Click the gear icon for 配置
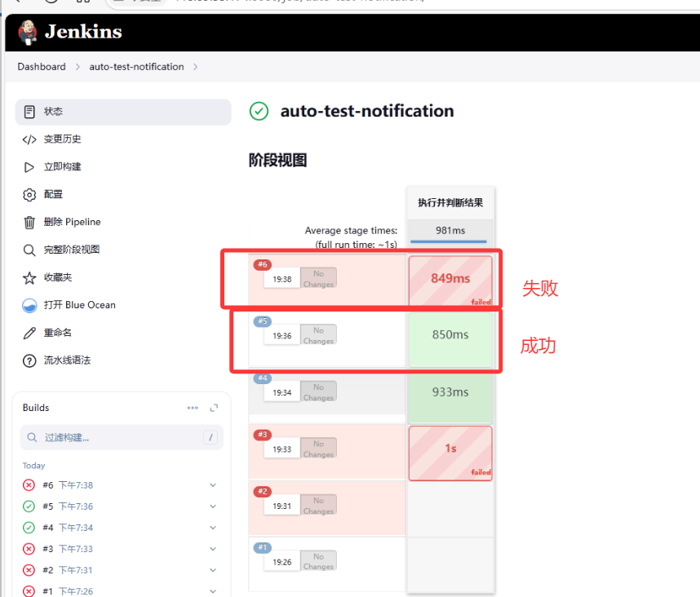Image resolution: width=700 pixels, height=597 pixels. pyautogui.click(x=29, y=194)
